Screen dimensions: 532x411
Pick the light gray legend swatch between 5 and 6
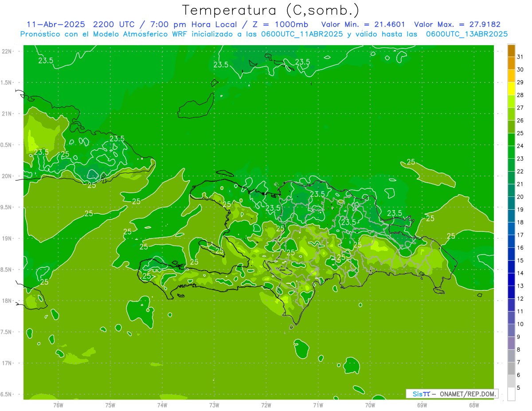point(511,381)
